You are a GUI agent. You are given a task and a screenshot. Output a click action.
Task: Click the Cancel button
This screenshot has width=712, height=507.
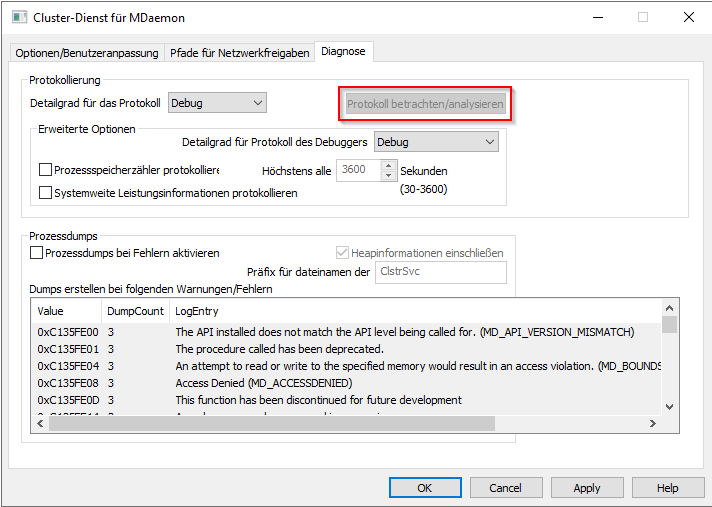click(x=505, y=488)
